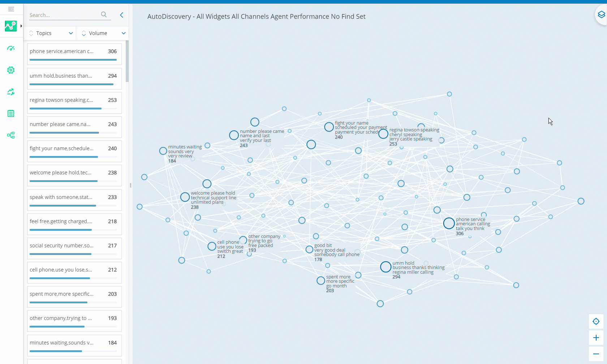
Task: Select the 'phone service,american c...' topic card
Action: [x=74, y=54]
